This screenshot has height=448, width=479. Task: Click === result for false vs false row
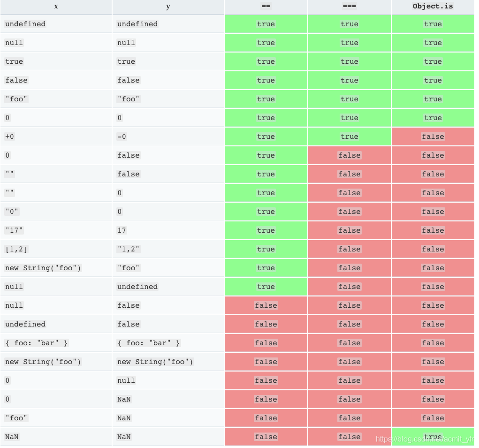tap(349, 80)
